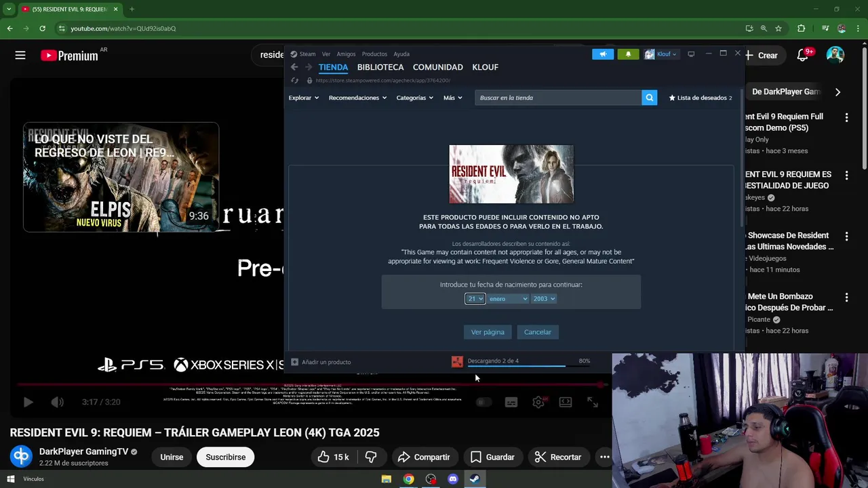
Task: Switch to TIENDA tab in Steam
Action: [x=333, y=67]
